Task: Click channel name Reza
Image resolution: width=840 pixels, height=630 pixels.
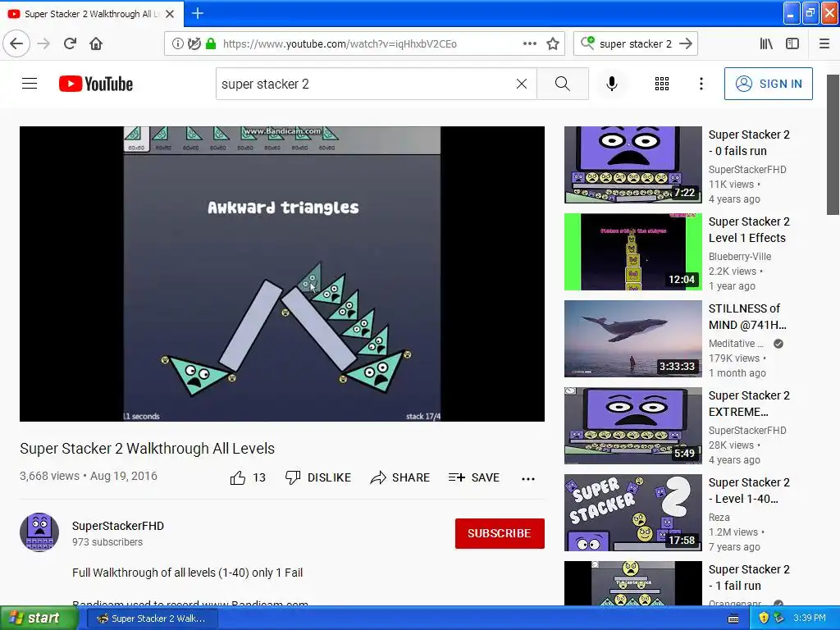Action: [x=719, y=518]
